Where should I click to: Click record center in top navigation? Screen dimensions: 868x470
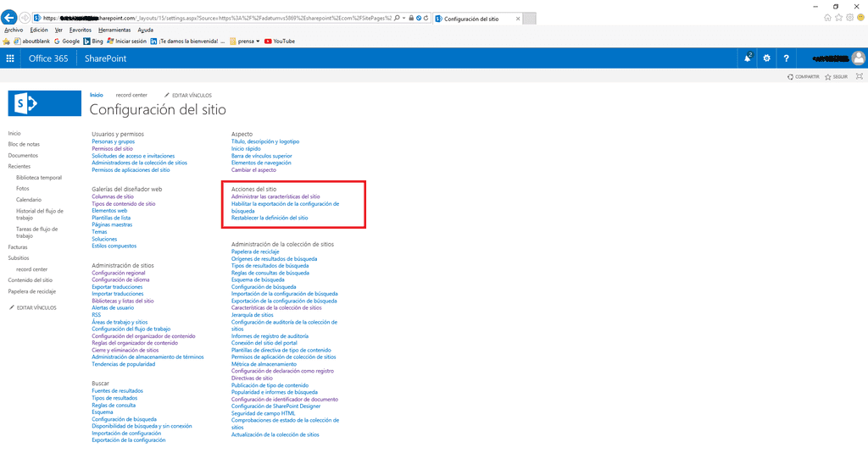[131, 95]
